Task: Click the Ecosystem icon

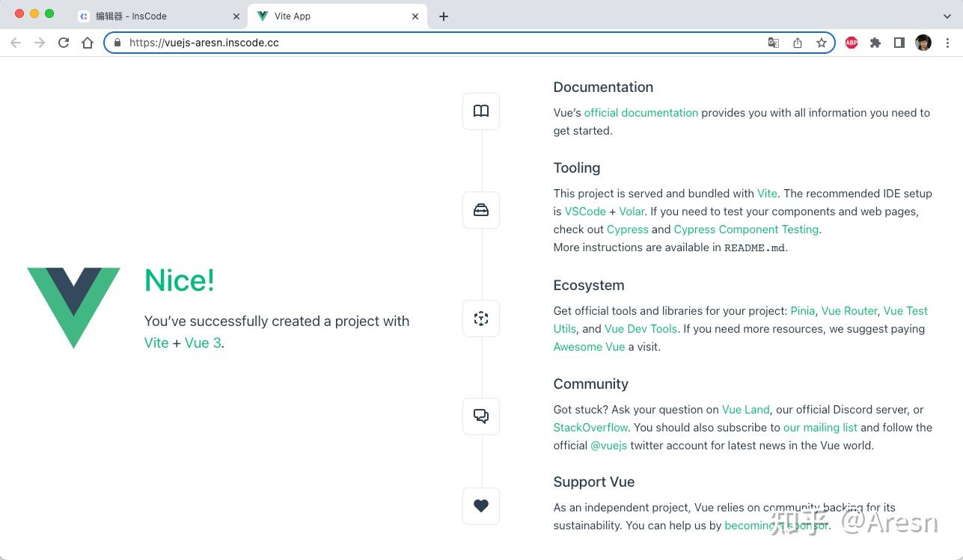Action: click(481, 319)
